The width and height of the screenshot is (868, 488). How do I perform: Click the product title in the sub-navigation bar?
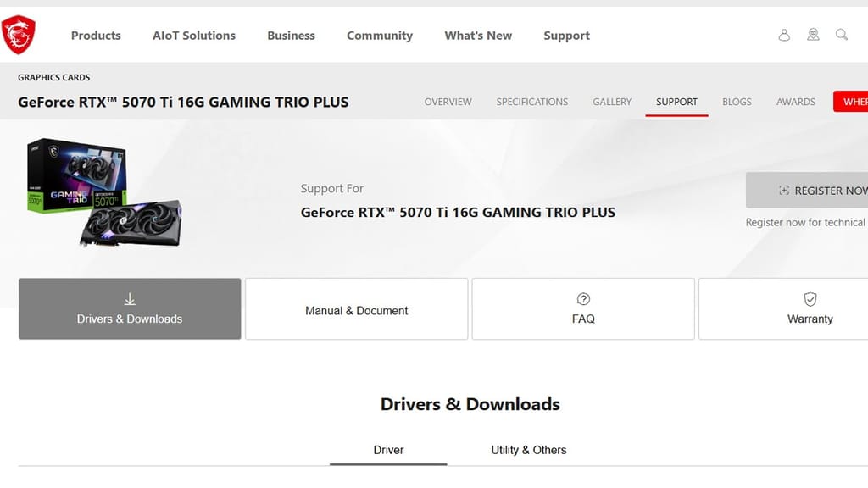(x=183, y=102)
